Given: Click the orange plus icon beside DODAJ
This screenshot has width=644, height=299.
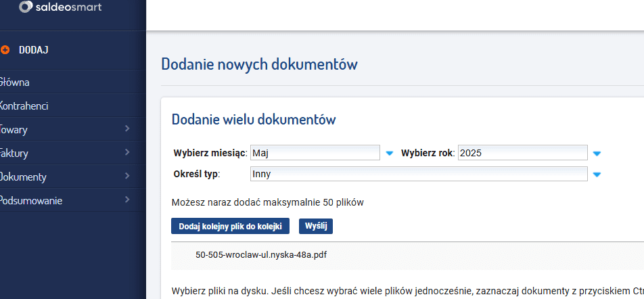Looking at the screenshot, I should pyautogui.click(x=5, y=50).
